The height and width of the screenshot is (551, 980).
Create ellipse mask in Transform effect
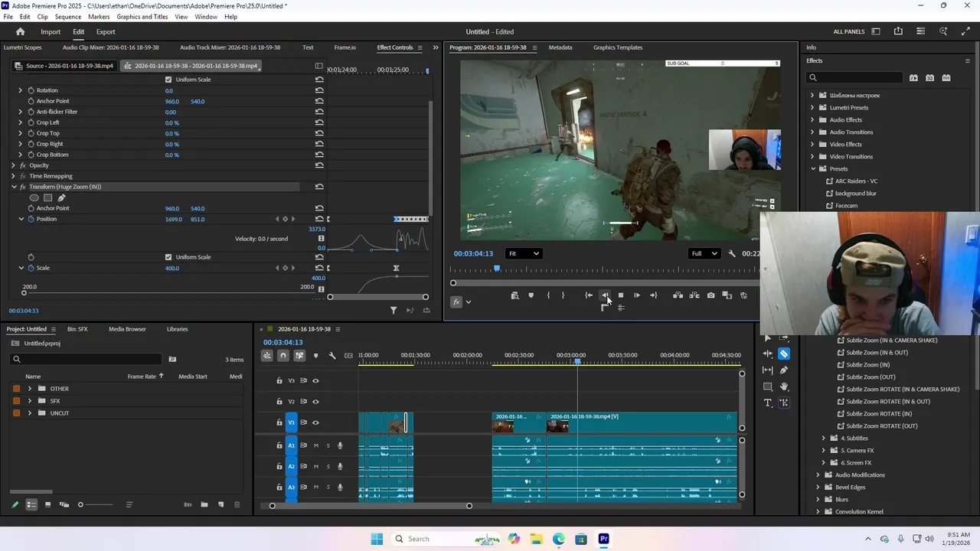34,197
